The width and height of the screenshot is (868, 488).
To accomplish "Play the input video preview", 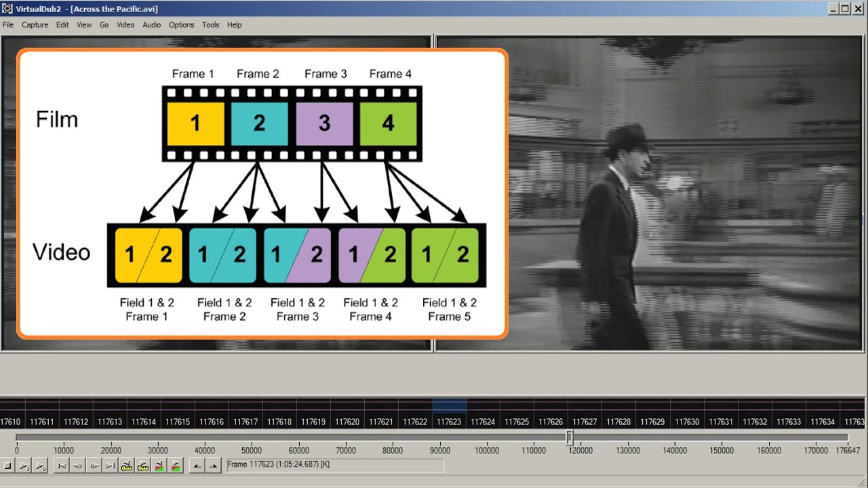I will click(x=24, y=466).
